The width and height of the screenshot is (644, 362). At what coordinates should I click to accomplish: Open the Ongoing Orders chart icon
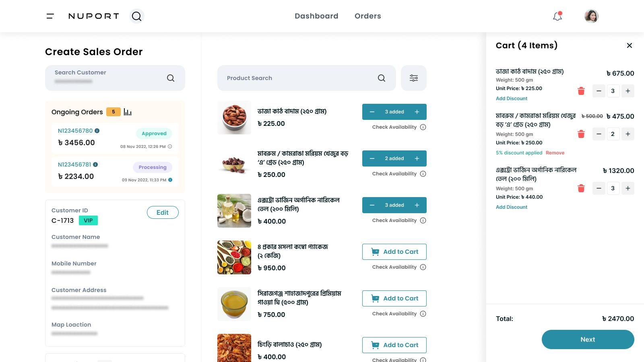[128, 112]
